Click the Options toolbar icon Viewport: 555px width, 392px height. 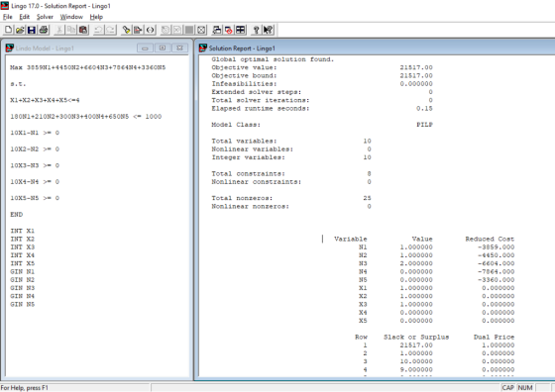pos(201,30)
